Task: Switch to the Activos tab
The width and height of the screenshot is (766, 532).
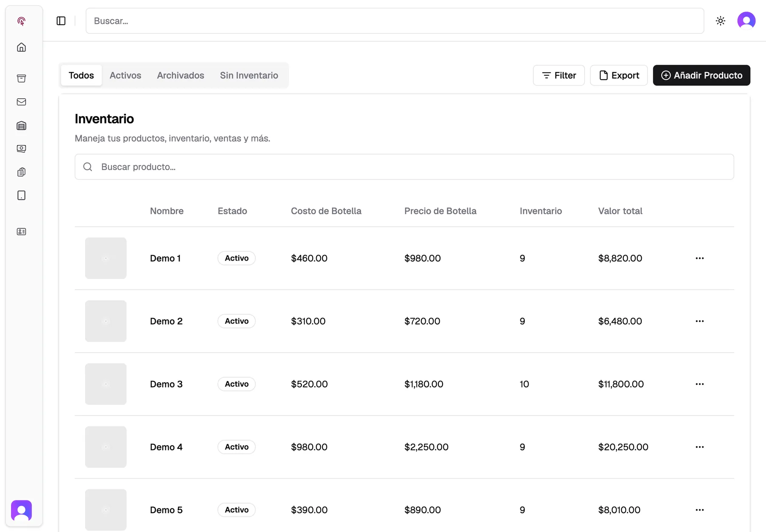Action: (126, 75)
